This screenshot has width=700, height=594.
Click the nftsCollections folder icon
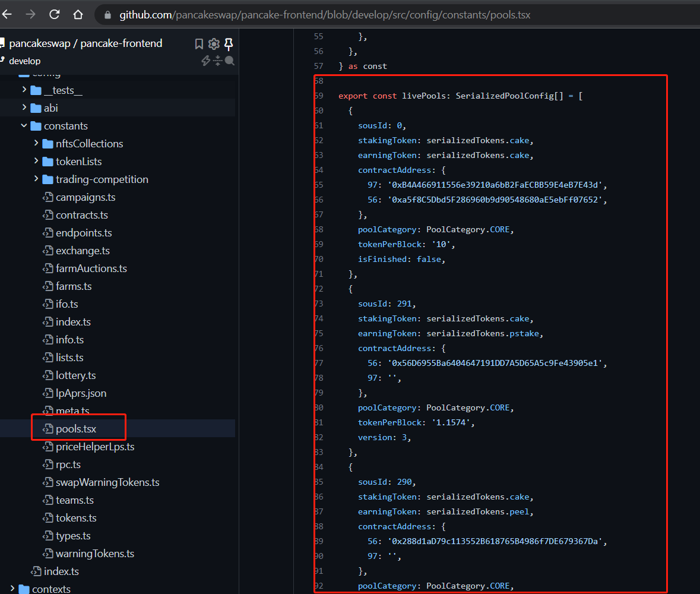coord(47,144)
